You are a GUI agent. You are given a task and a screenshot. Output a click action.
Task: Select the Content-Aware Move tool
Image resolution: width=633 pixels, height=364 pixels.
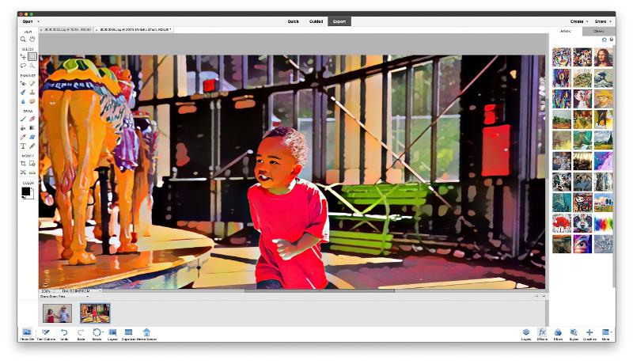tap(23, 173)
